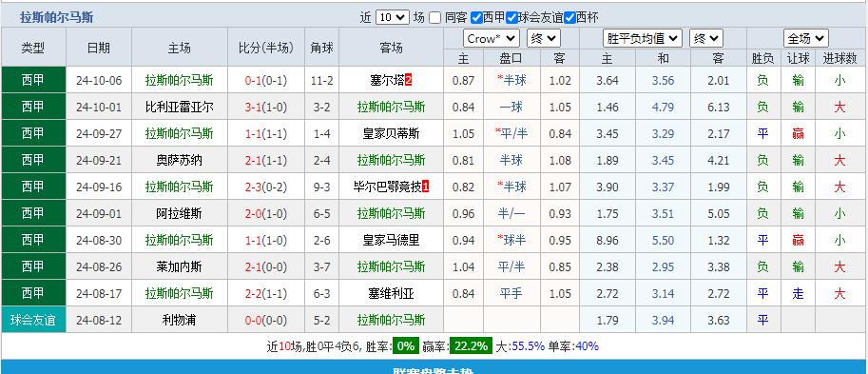
Task: Uncheck the 西甲 league filter checkbox
Action: (476, 18)
